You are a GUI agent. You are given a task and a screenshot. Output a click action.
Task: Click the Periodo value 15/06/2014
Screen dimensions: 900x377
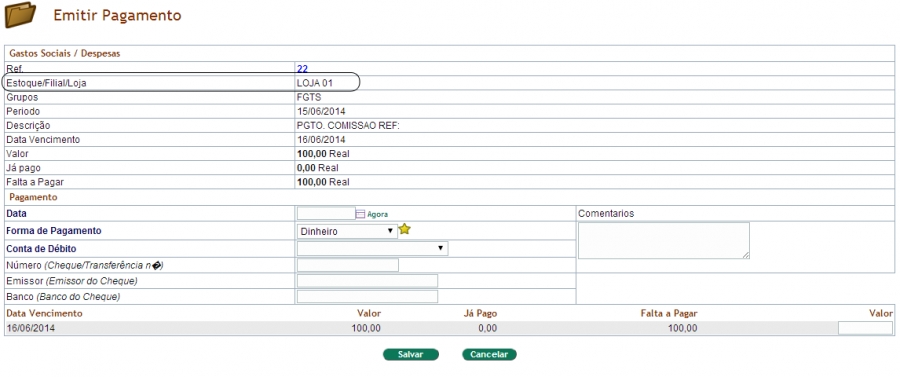coord(321,111)
